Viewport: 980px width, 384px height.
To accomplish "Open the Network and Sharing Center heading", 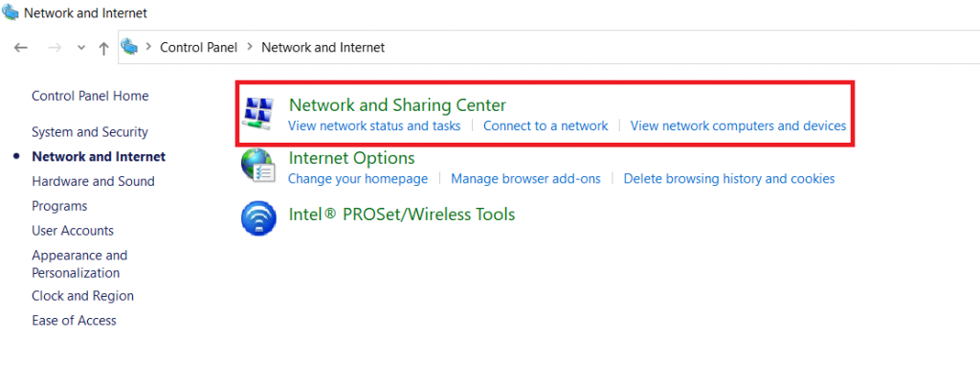I will coord(397,104).
